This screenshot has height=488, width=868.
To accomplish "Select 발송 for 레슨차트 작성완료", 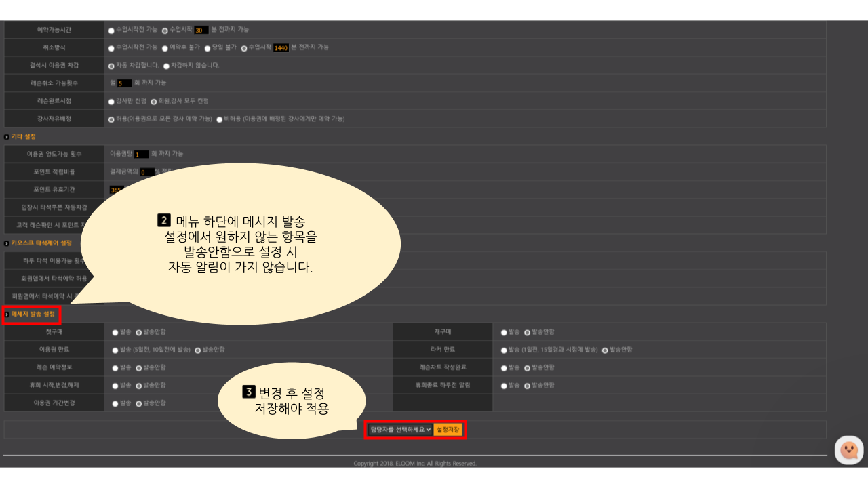I will click(504, 368).
